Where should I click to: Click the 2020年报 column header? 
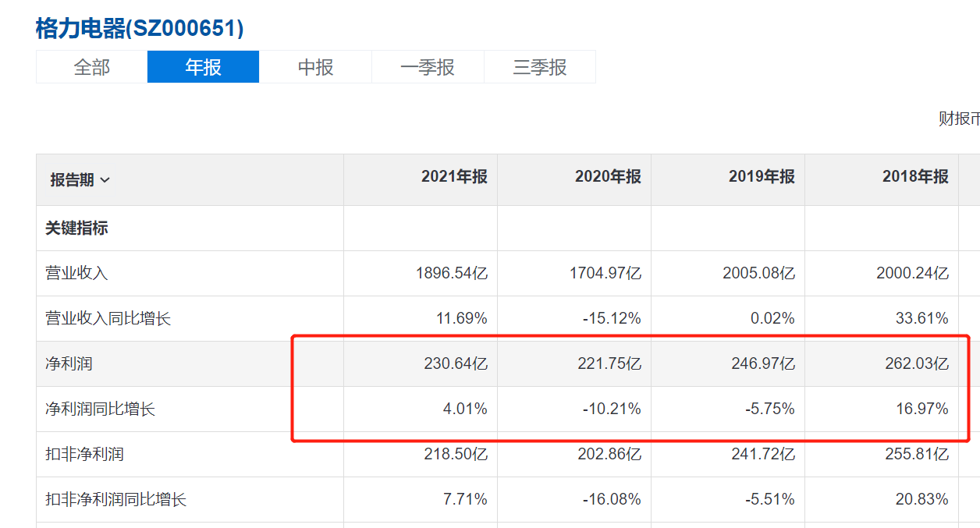click(608, 177)
